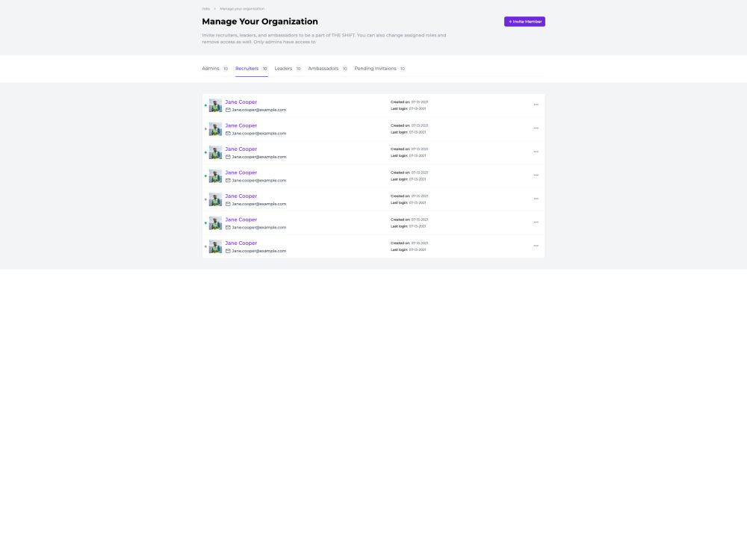Click the Invite Member button
Image resolution: width=747 pixels, height=560 pixels.
pos(524,22)
